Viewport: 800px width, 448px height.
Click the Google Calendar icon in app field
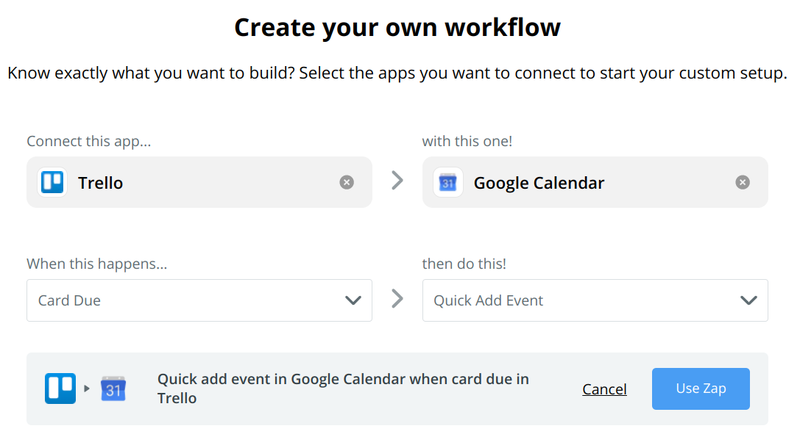(x=448, y=182)
